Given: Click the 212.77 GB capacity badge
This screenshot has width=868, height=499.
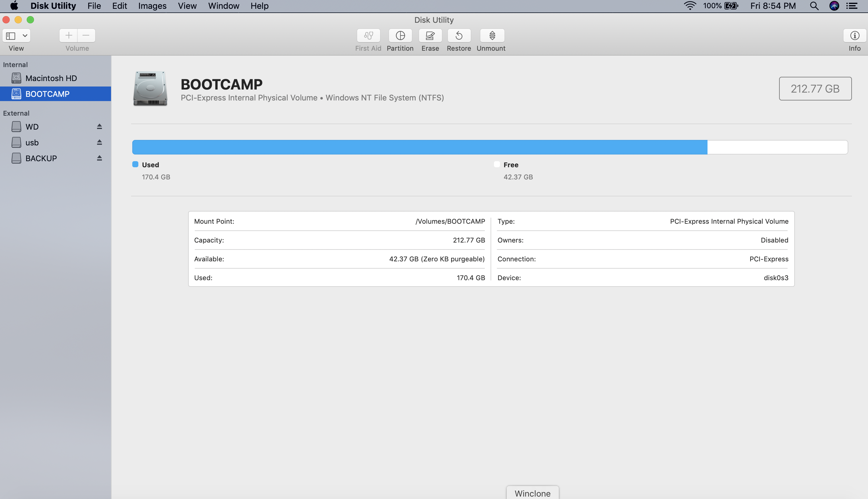Looking at the screenshot, I should (815, 88).
